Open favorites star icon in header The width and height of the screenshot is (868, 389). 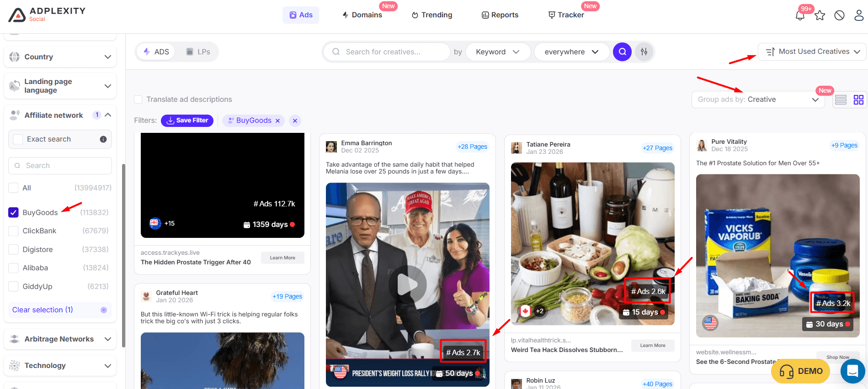(820, 16)
